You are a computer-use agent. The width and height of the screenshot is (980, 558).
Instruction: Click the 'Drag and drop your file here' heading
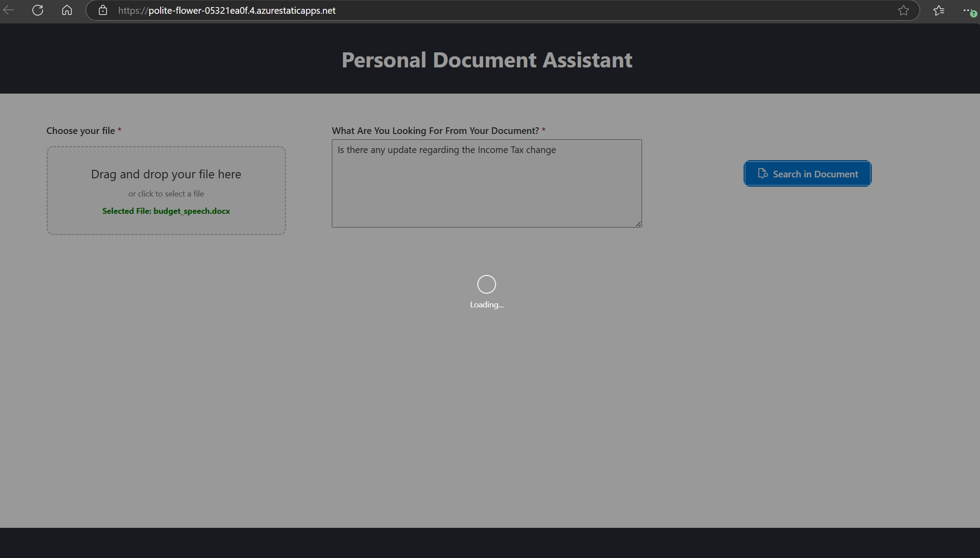(166, 174)
